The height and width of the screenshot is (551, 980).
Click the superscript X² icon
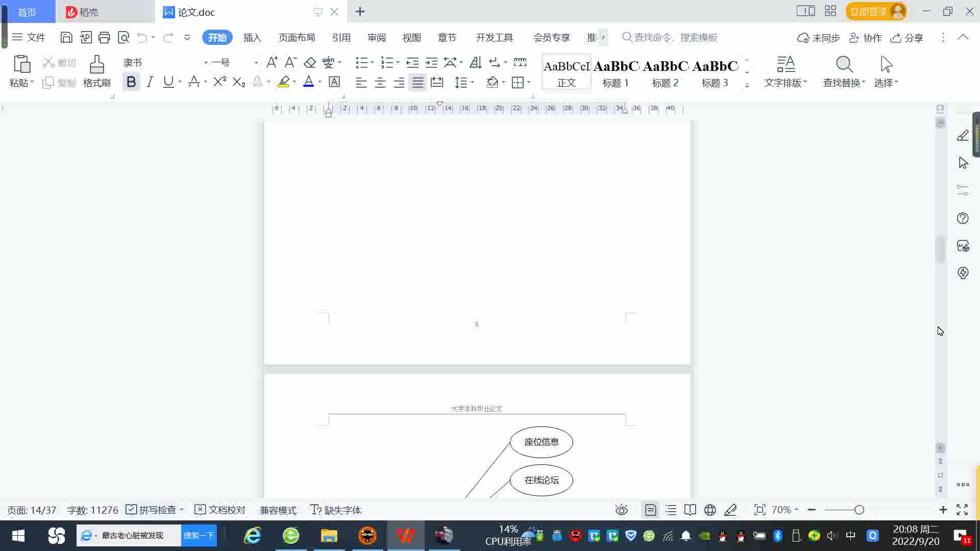(219, 82)
